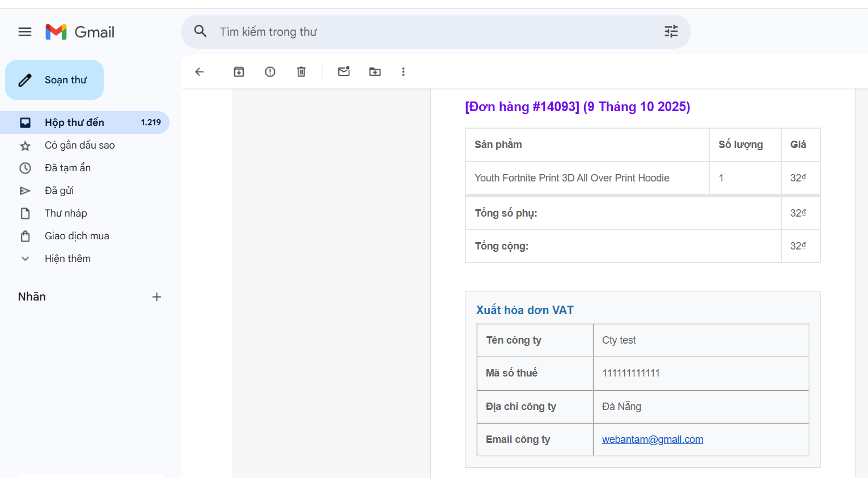Open more email actions menu
This screenshot has height=478, width=868.
coord(403,71)
